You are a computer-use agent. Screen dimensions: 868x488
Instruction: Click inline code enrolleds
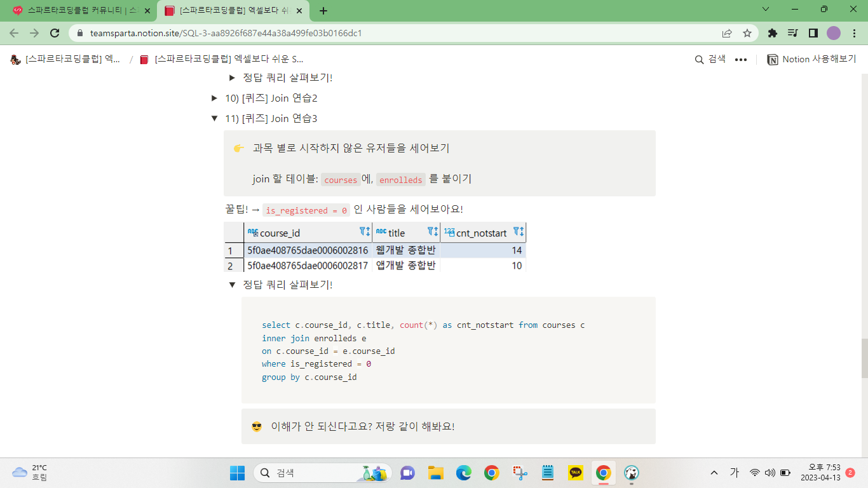click(401, 180)
